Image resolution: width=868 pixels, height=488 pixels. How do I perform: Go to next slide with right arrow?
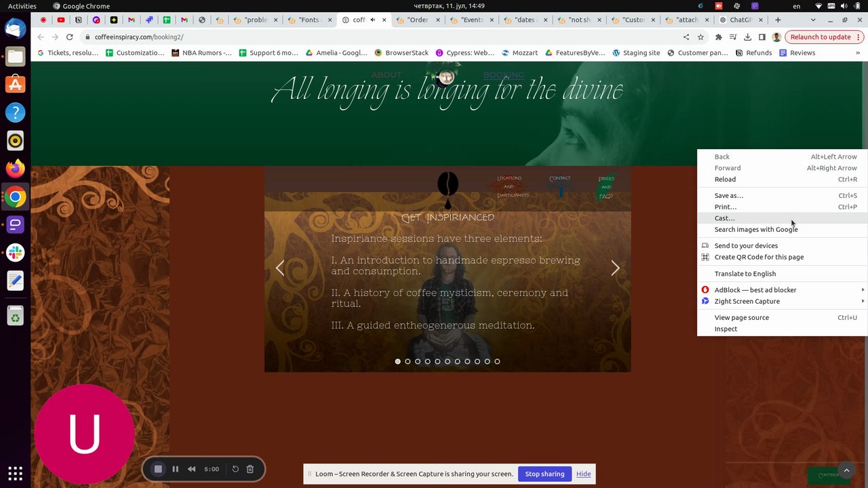(x=615, y=268)
